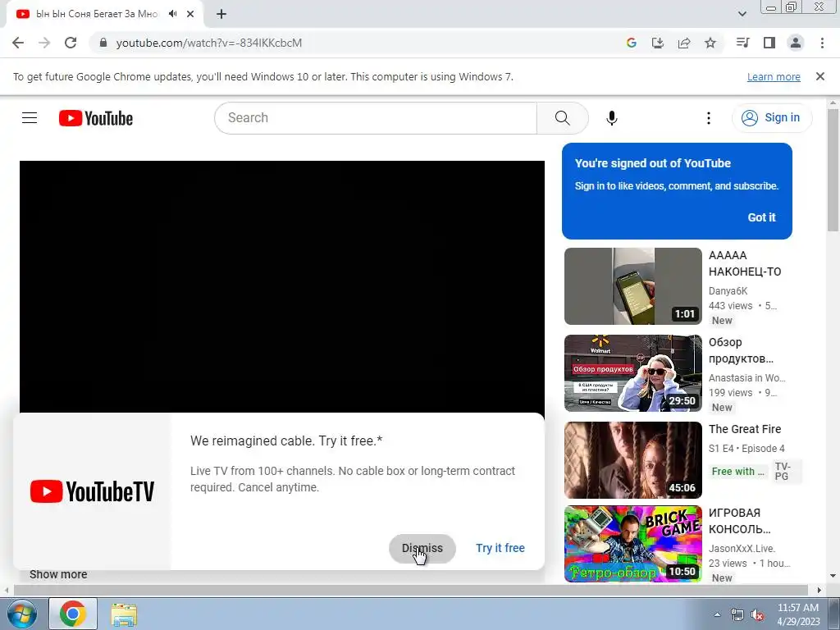Focus the YouTube Search field
The height and width of the screenshot is (630, 840).
pos(375,118)
